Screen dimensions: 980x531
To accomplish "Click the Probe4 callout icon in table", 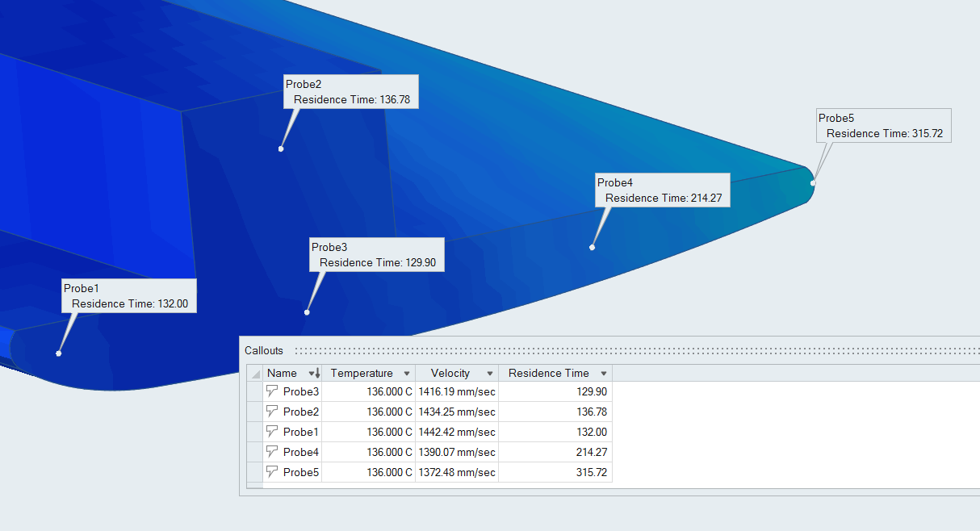I will (x=272, y=452).
